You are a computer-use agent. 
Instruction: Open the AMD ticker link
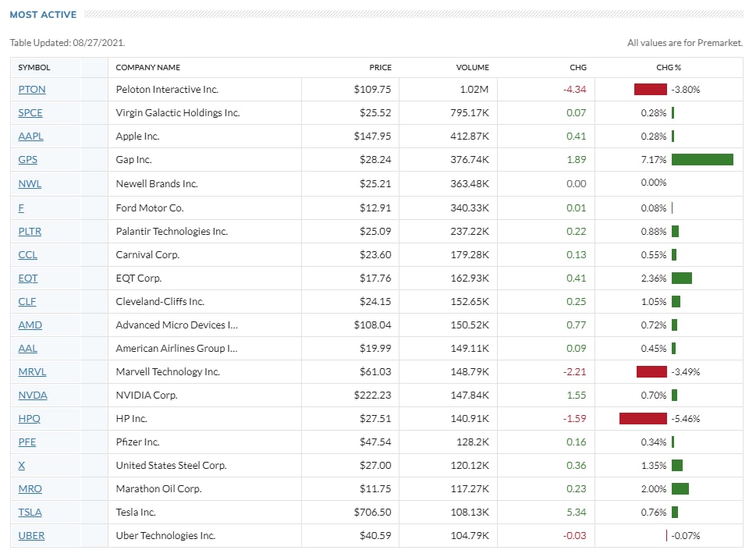click(x=30, y=325)
